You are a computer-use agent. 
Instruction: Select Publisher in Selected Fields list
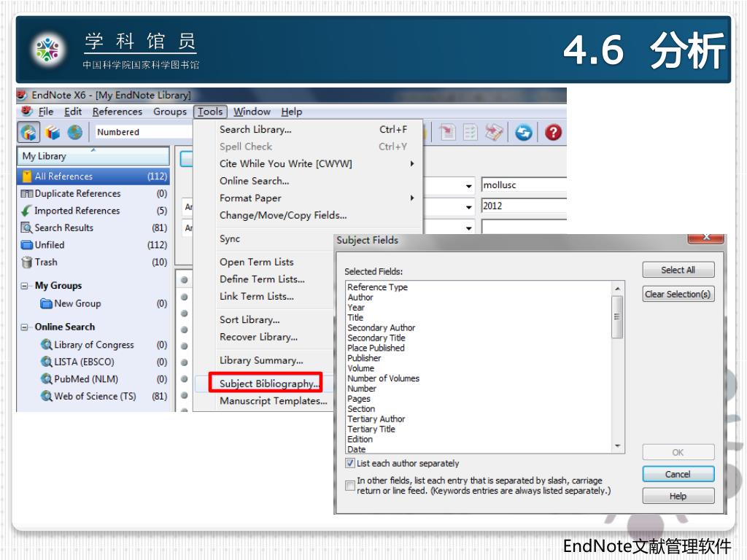pos(364,358)
